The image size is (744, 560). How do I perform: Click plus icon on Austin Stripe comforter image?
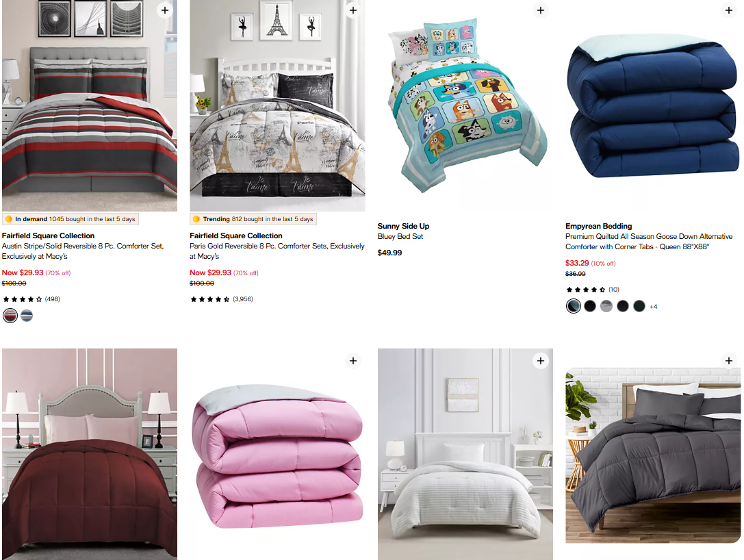tap(165, 10)
